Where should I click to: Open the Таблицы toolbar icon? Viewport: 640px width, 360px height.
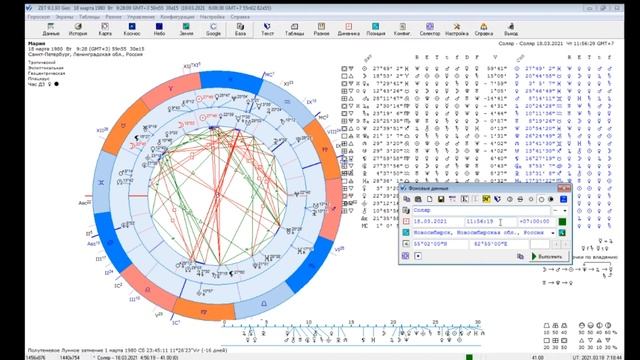pos(294,29)
